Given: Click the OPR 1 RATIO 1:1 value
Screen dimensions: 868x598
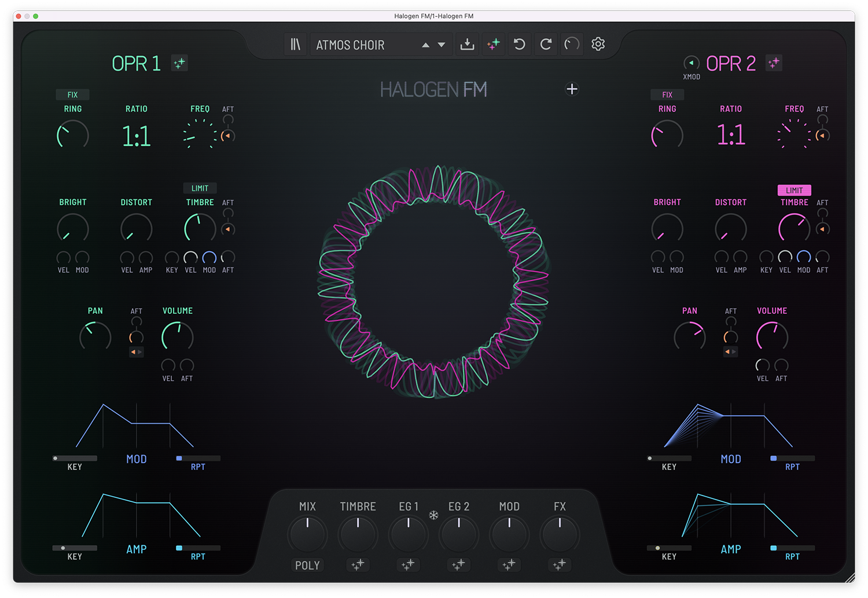Looking at the screenshot, I should [137, 137].
